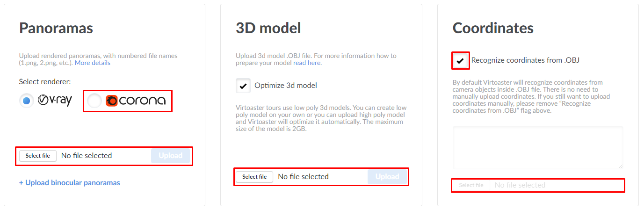Disable Recognize coordinates from .OBJ checkbox
644x210 pixels.
point(461,61)
